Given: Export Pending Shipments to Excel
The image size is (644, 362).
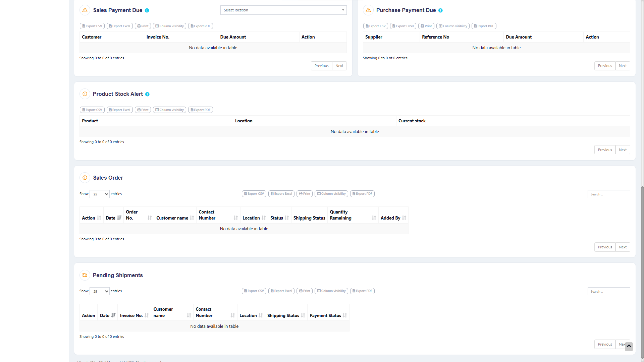Looking at the screenshot, I should 281,291.
